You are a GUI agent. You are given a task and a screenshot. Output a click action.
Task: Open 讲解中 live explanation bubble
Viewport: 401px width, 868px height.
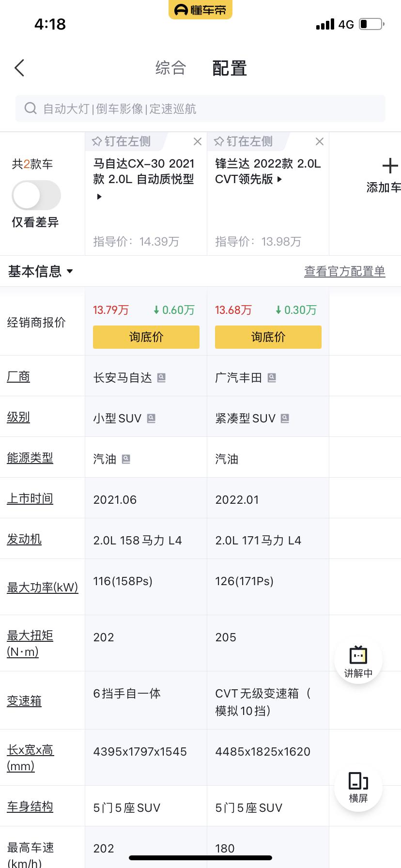(x=358, y=660)
